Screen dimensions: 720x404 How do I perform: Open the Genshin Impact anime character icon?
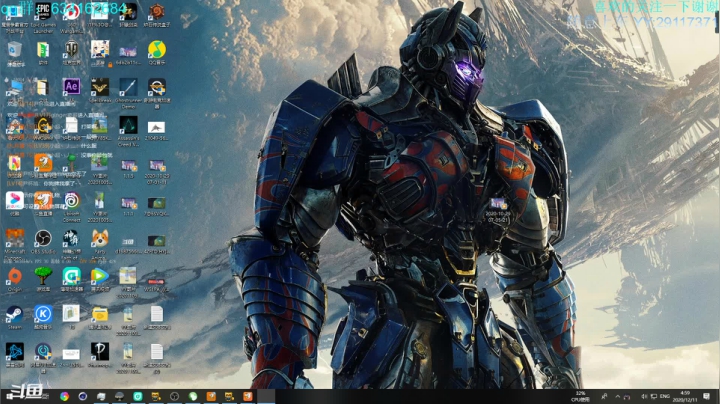[100, 49]
